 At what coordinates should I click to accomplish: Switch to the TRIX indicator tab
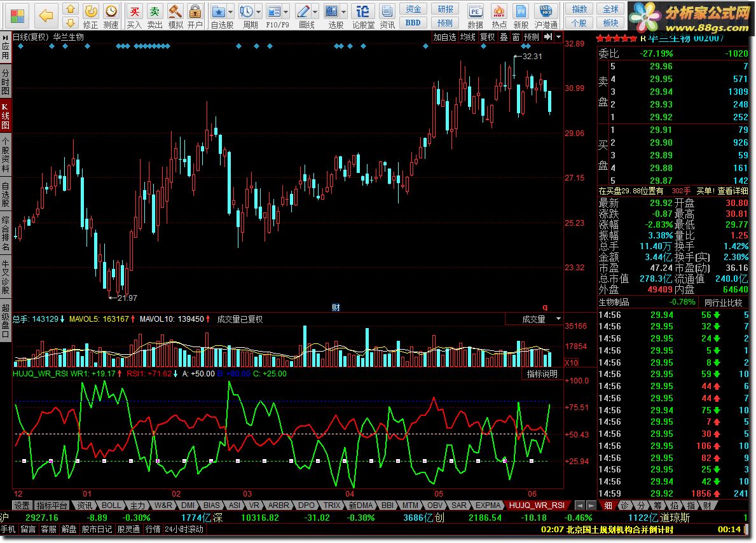[x=332, y=505]
